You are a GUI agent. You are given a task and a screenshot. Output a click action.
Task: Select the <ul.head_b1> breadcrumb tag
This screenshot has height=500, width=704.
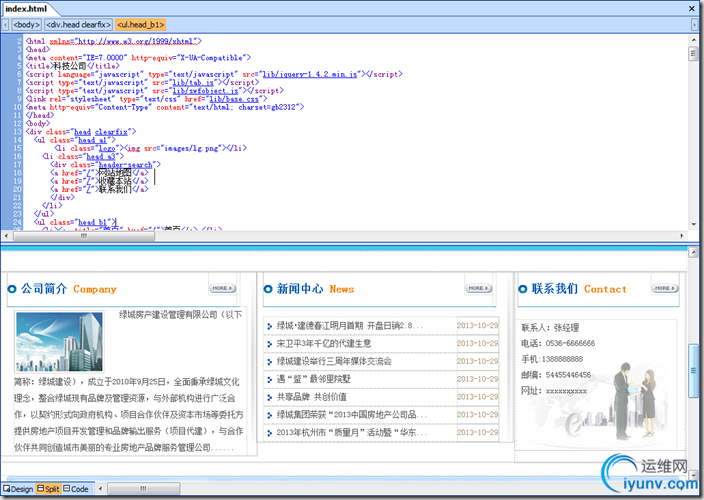[x=141, y=25]
